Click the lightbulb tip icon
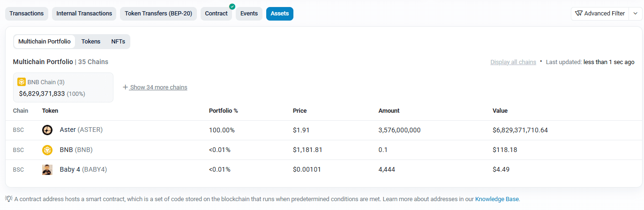 click(x=9, y=199)
